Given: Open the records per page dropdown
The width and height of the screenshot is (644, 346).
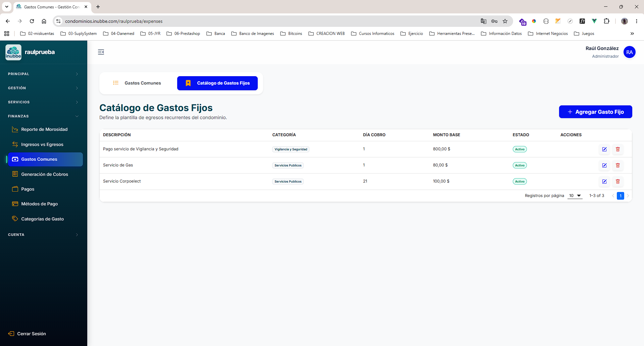Looking at the screenshot, I should pos(575,196).
